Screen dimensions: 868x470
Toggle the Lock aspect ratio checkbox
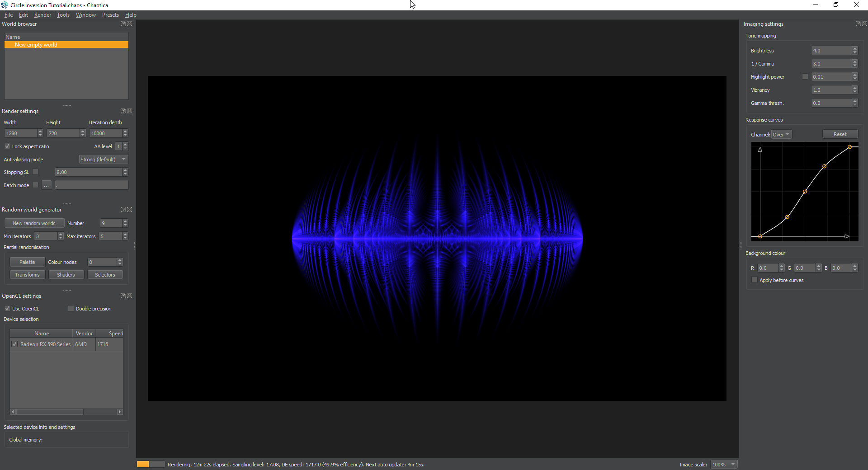(7, 146)
